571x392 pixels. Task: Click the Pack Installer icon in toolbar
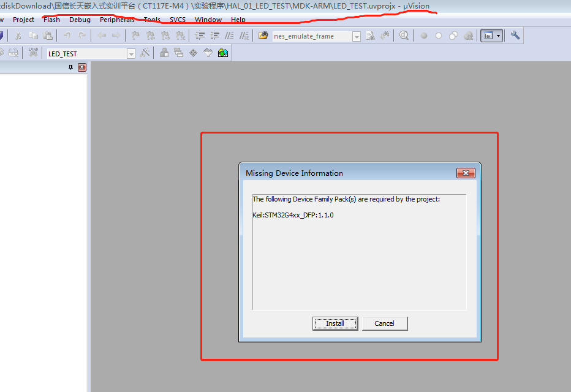click(223, 53)
